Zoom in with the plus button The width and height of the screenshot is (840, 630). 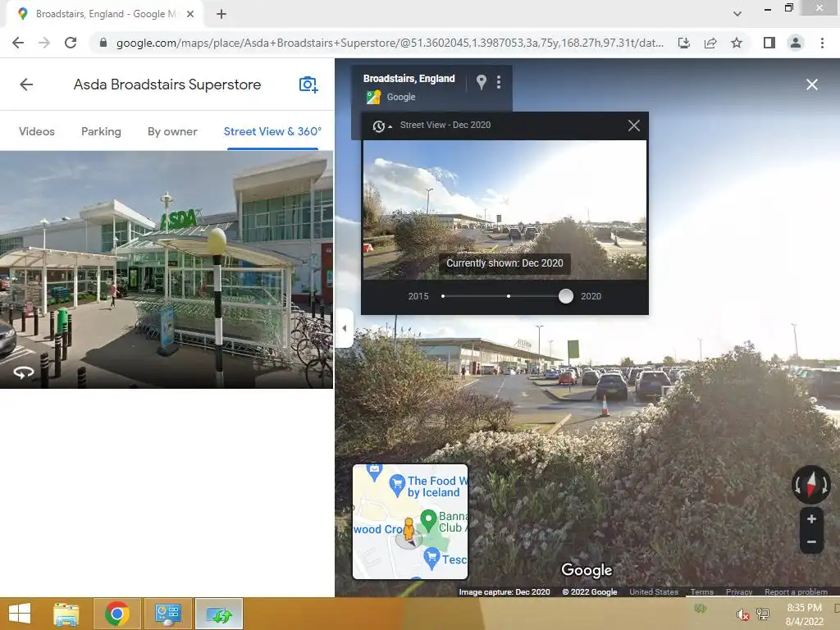pos(811,518)
